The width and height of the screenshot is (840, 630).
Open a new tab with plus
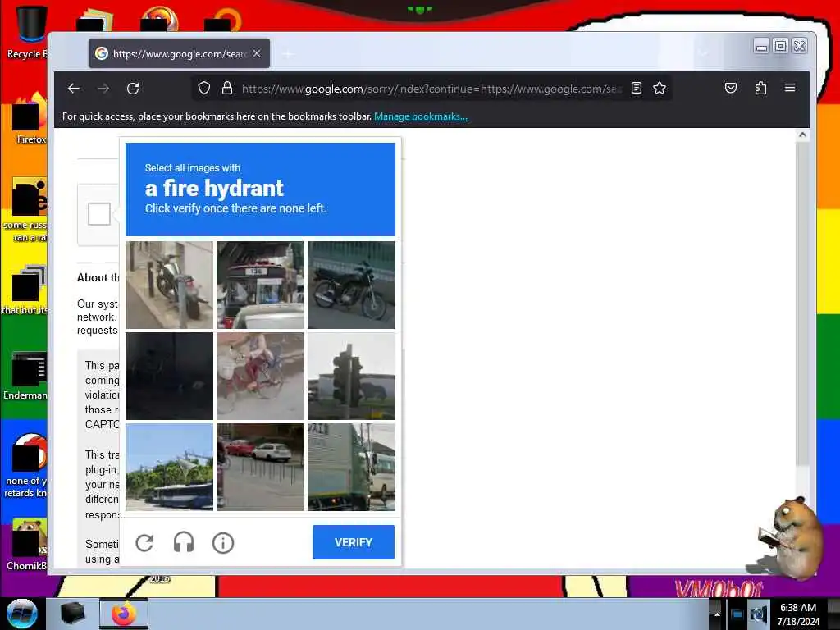pyautogui.click(x=288, y=53)
